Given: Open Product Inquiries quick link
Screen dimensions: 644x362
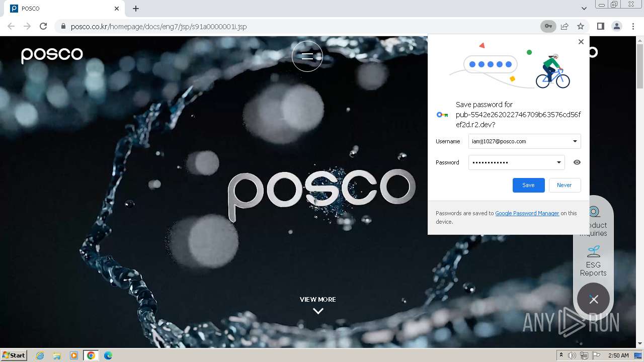Looking at the screenshot, I should coord(593,221).
